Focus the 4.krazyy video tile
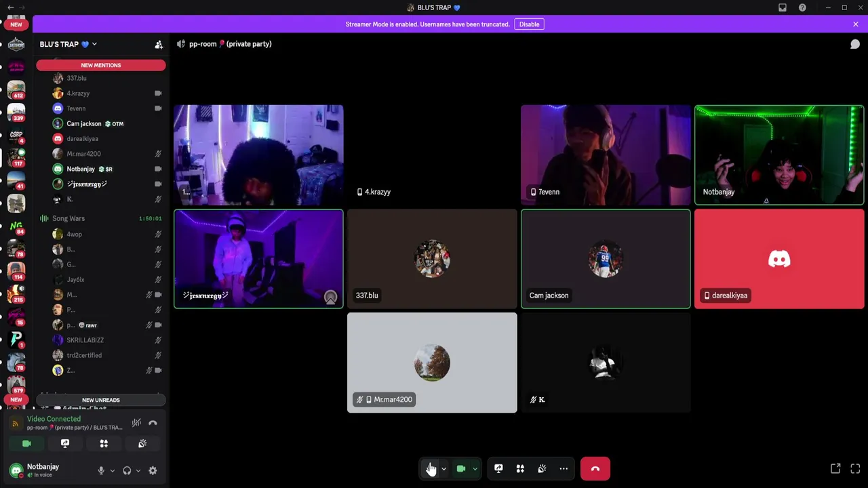The image size is (868, 488). coord(432,155)
